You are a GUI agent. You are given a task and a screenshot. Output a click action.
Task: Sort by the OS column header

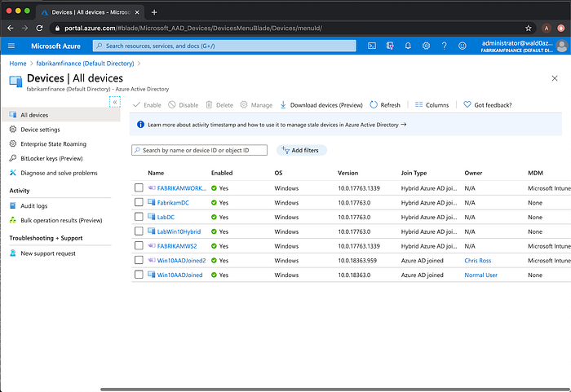(278, 174)
